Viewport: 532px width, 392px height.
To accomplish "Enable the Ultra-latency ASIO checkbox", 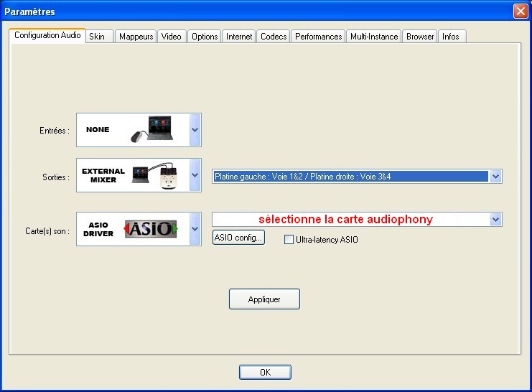I will click(x=289, y=240).
